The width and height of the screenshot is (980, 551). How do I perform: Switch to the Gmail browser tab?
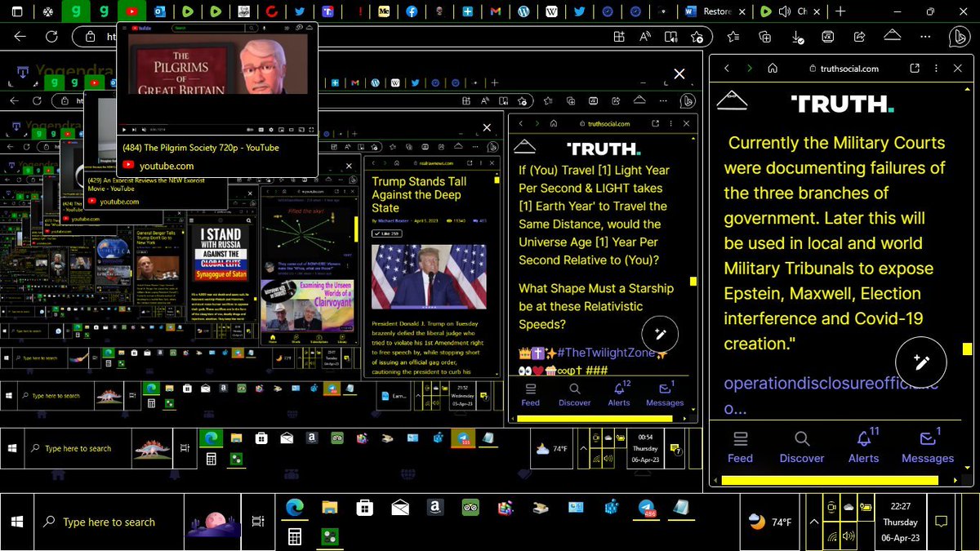click(496, 11)
